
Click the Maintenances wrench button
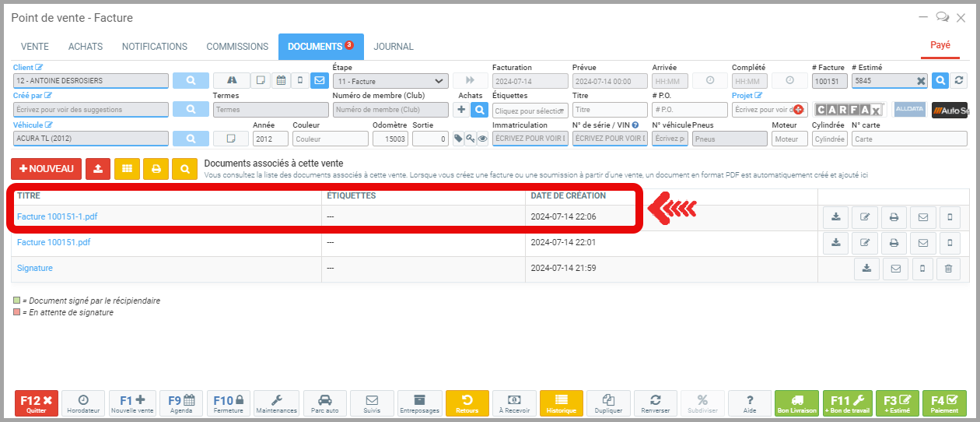(x=276, y=403)
